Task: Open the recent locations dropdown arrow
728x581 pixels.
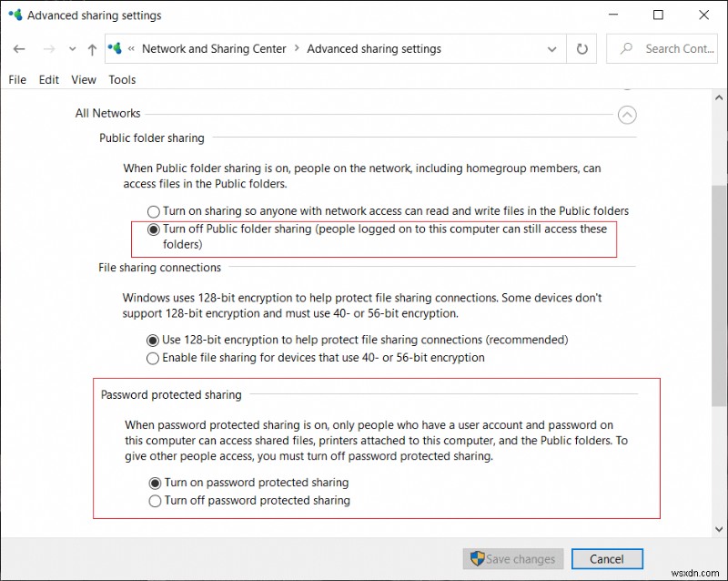Action: click(72, 49)
